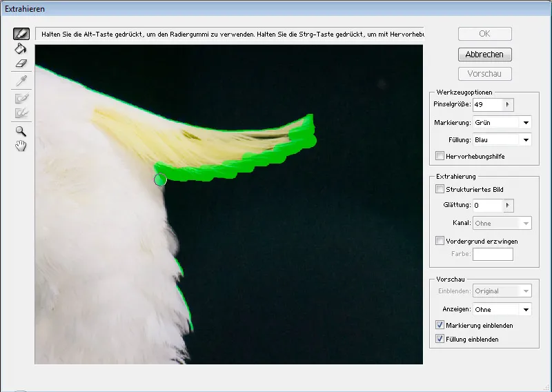552x392 pixels.
Task: Click the OK button
Action: (x=485, y=34)
